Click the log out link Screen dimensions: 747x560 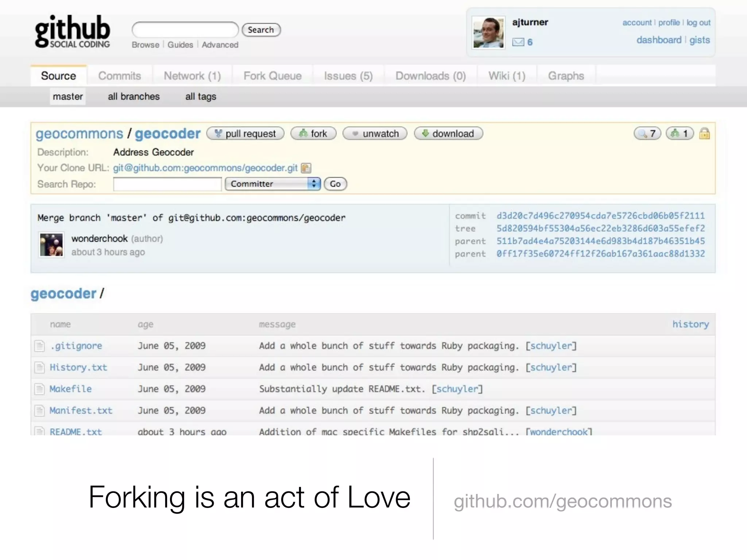pyautogui.click(x=698, y=23)
